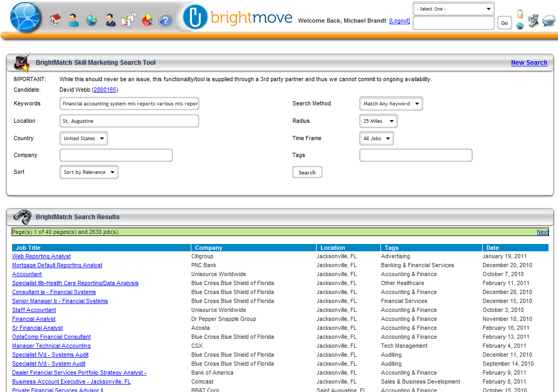Click the binoculars Search Results icon
Screen dimensions: 558x392
22,217
